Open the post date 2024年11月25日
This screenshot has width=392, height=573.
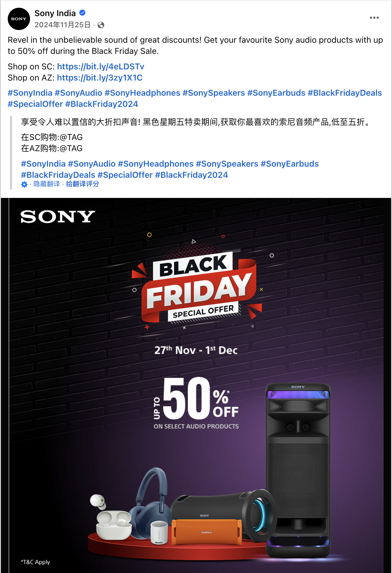pos(63,25)
